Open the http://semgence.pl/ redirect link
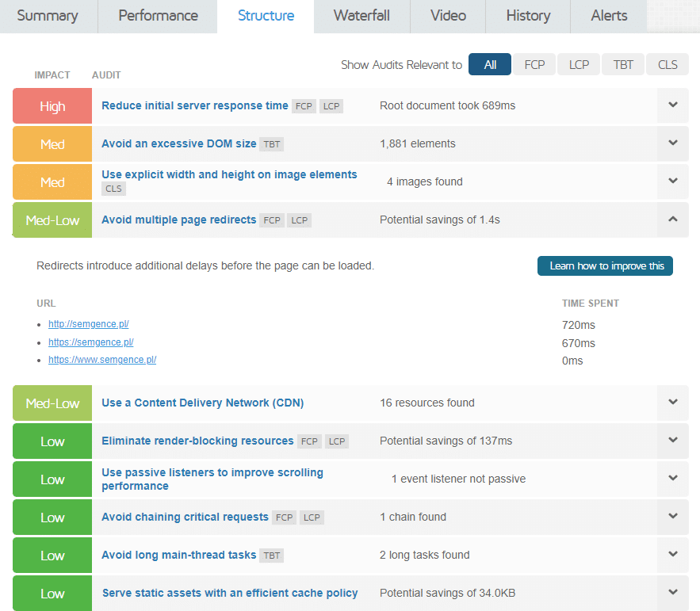 (x=88, y=324)
